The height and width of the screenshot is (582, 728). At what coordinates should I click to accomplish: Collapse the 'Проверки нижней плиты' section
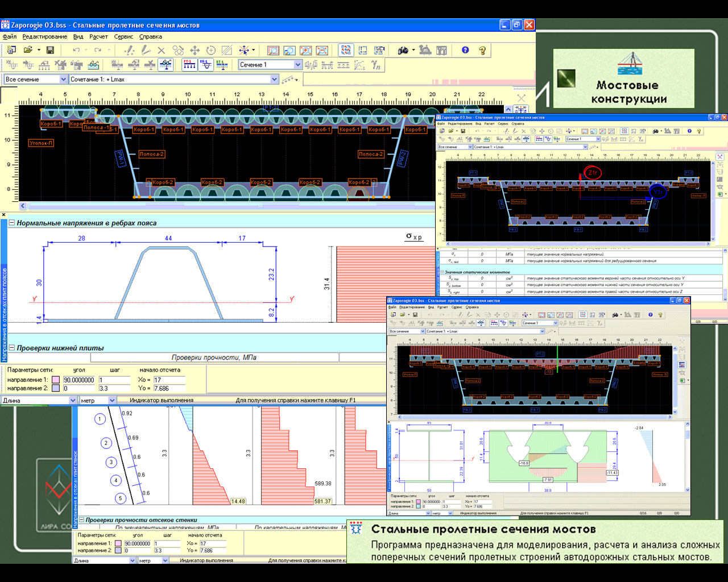click(x=11, y=347)
